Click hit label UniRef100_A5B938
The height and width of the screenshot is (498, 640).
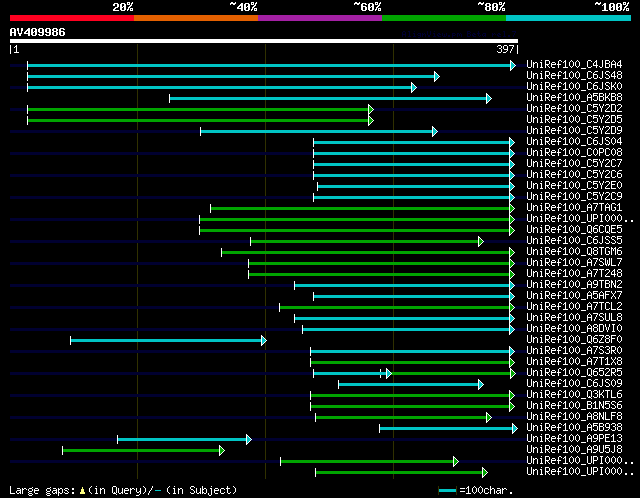(574, 428)
